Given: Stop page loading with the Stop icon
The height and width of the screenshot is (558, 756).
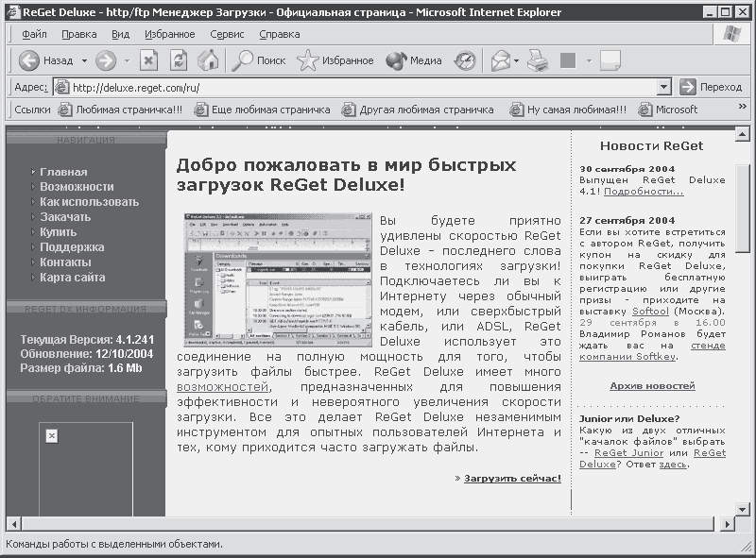Looking at the screenshot, I should (148, 60).
